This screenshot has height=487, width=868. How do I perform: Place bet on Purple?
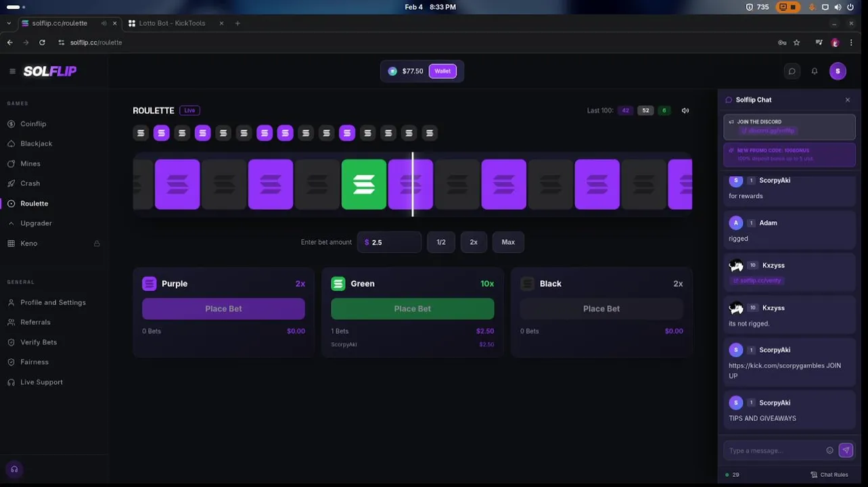(x=223, y=309)
